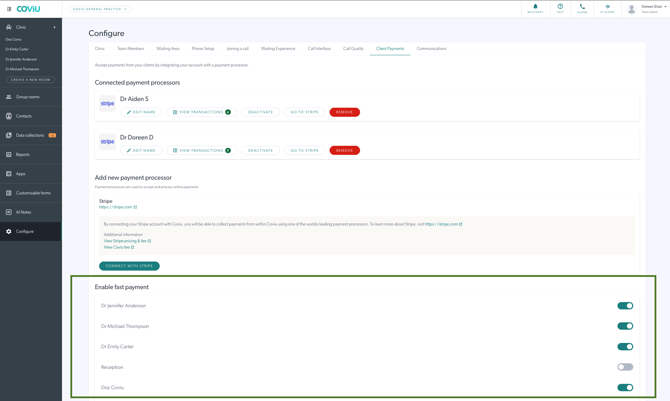
Task: Open Customisable forms in the sidebar
Action: 34,193
